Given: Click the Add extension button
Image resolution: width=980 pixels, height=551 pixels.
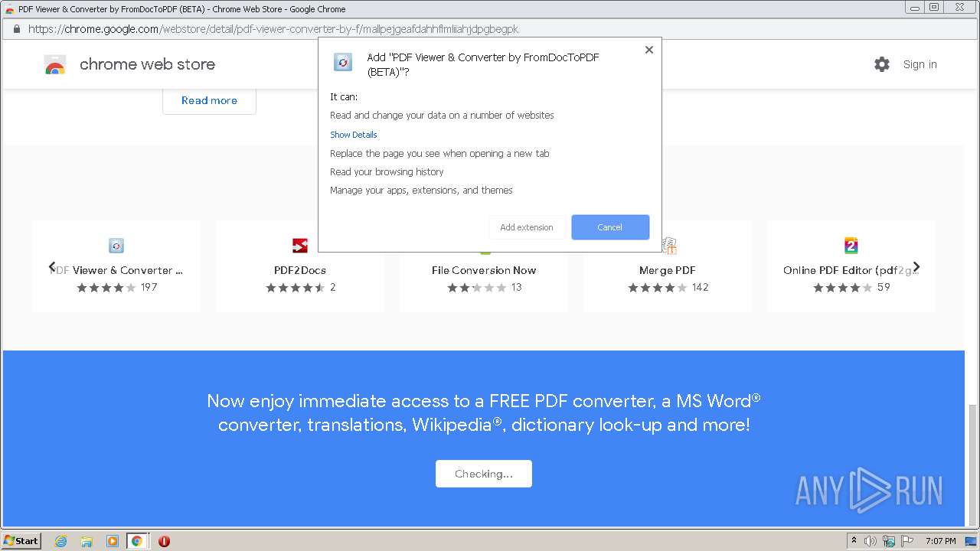Looking at the screenshot, I should 527,227.
